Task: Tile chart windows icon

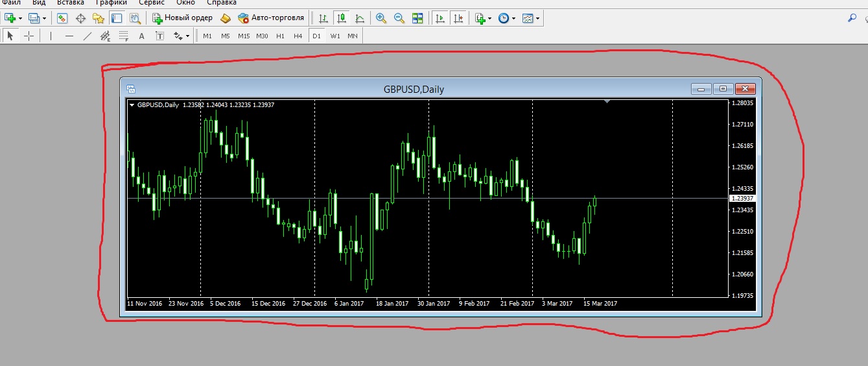Action: click(x=417, y=18)
